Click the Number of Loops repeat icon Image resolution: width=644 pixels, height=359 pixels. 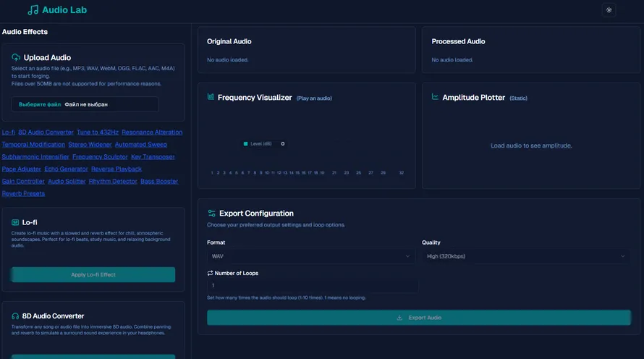[x=210, y=273]
